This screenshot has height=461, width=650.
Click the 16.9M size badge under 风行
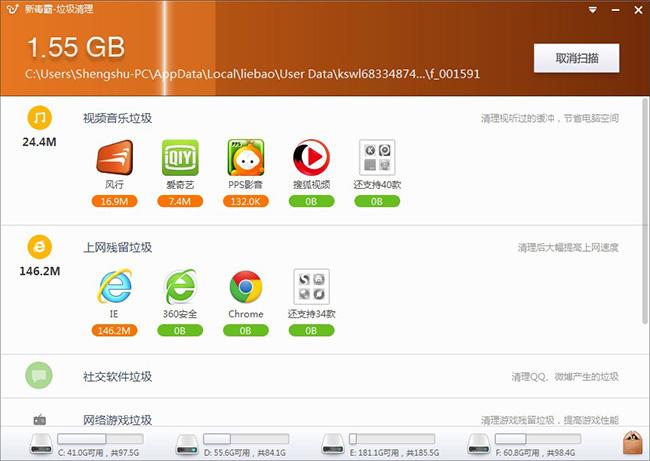point(114,201)
